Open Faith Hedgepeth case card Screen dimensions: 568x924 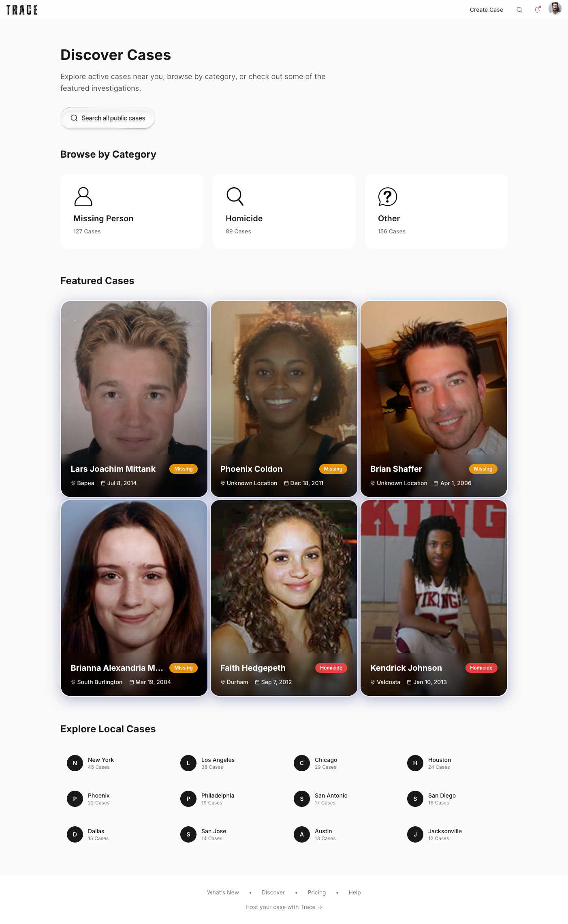point(284,598)
